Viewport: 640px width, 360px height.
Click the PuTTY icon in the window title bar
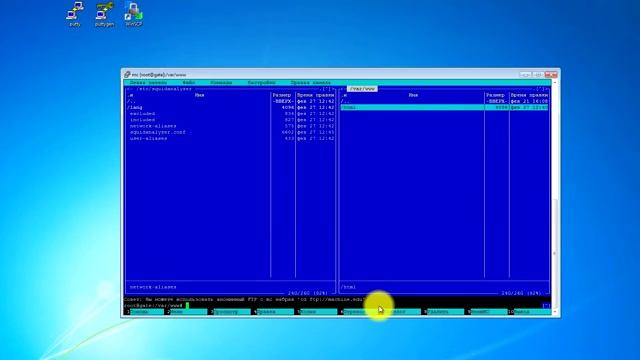pyautogui.click(x=127, y=75)
